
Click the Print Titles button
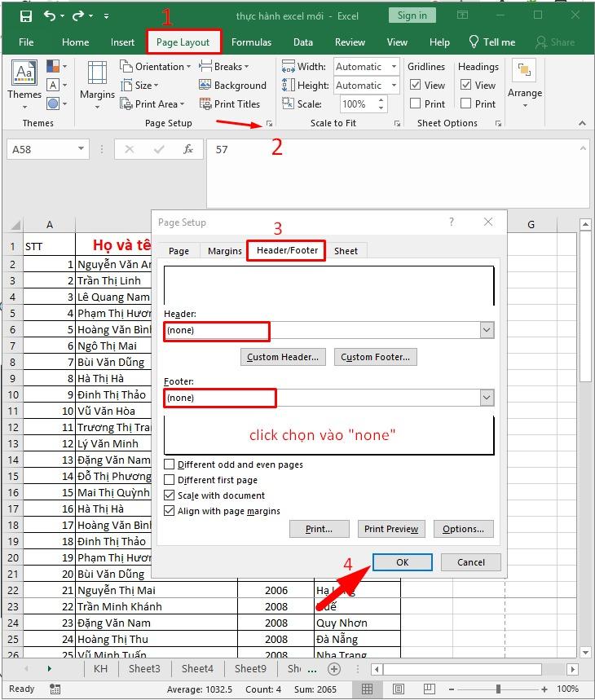coord(229,104)
